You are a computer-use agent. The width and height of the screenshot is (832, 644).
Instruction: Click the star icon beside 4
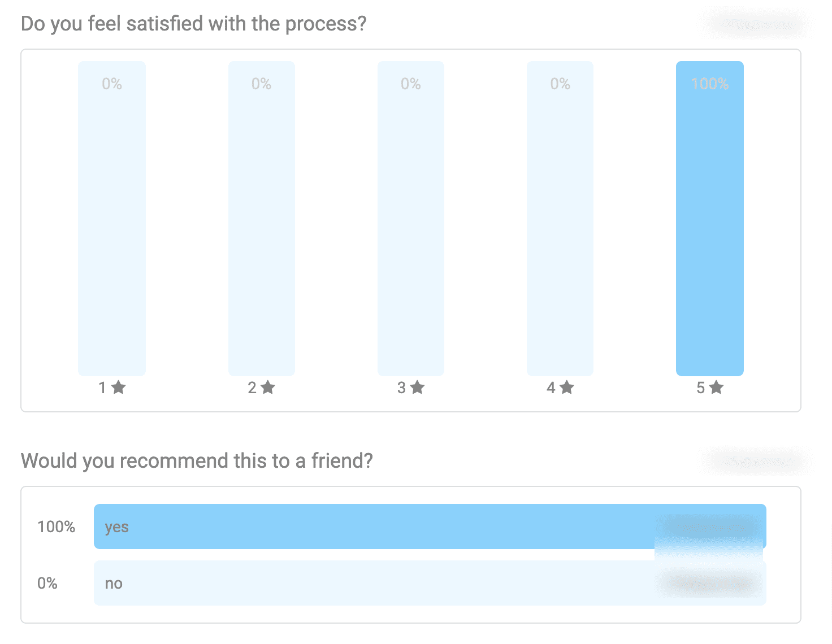click(567, 388)
